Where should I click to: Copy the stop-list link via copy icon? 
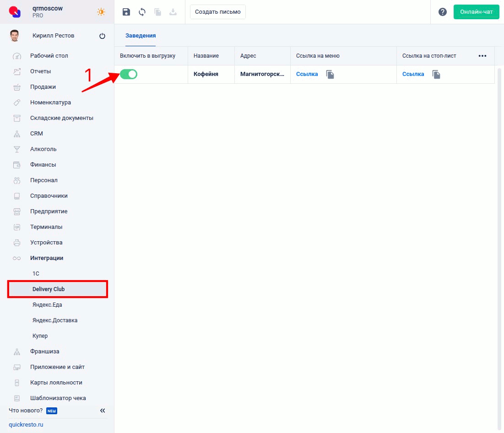tap(436, 74)
